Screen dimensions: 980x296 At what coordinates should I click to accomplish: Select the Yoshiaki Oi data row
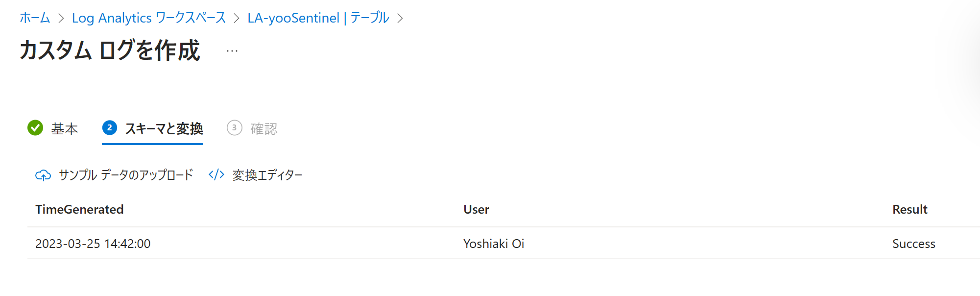click(x=493, y=244)
